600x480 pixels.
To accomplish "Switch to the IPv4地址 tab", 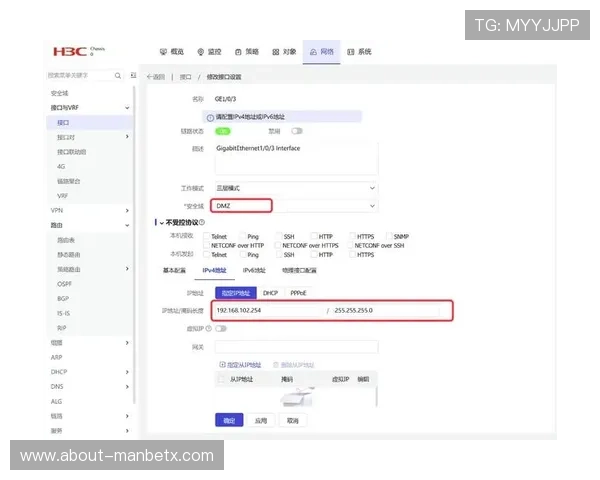I will [214, 270].
